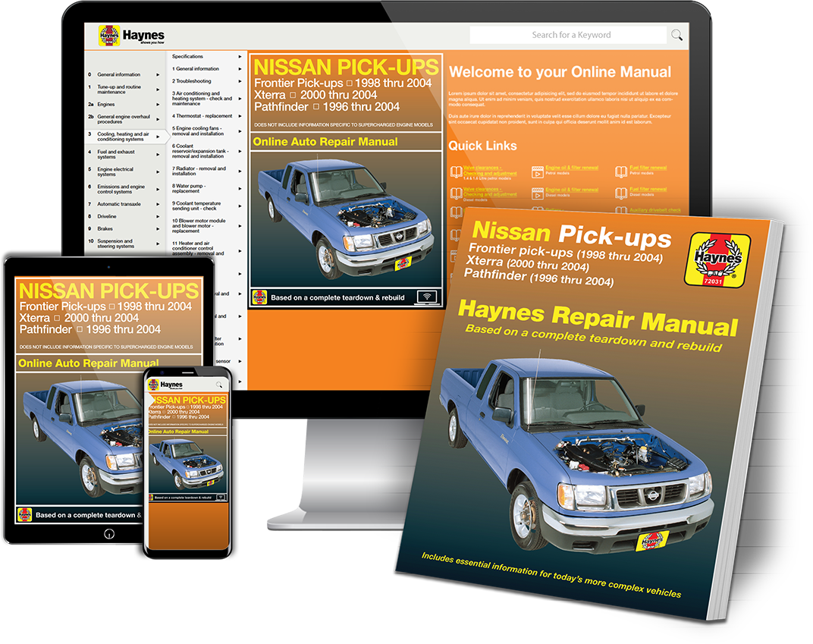Image resolution: width=813 pixels, height=644 pixels.
Task: Open diesel 'Fuel filter renewal' link
Action: 648,190
